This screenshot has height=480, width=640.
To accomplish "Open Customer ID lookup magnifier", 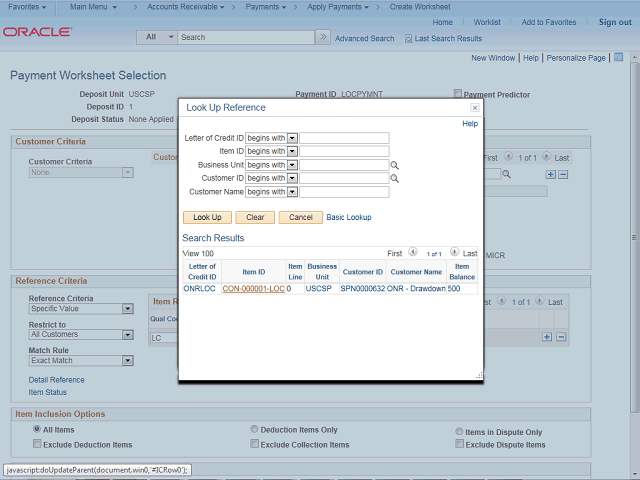I will (395, 178).
